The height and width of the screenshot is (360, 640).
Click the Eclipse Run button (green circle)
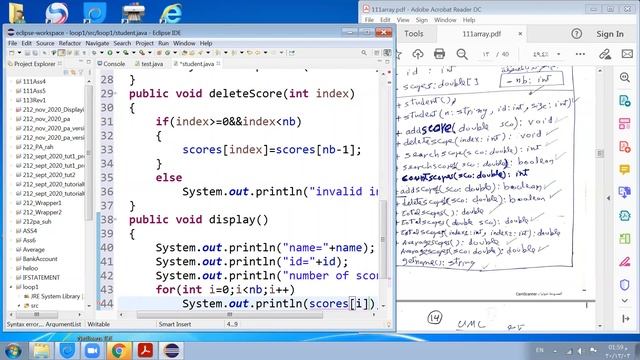tap(110, 53)
